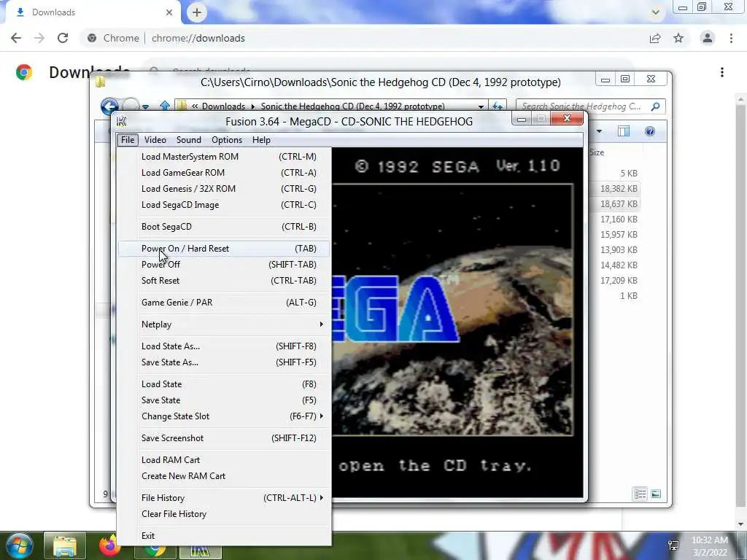Toggle the Explorer preview pane icon
This screenshot has width=747, height=560.
(624, 131)
